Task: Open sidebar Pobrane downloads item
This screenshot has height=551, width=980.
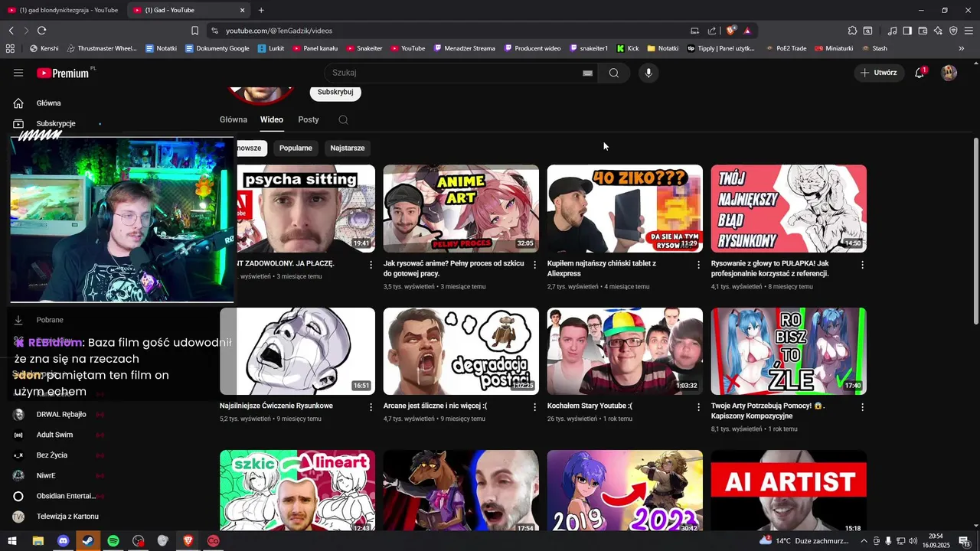Action: (50, 320)
